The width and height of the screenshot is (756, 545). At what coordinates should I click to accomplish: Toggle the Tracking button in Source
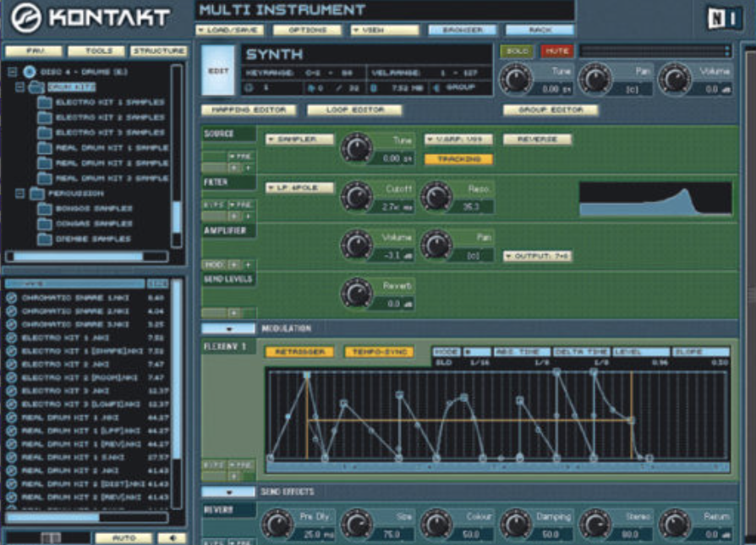(459, 159)
